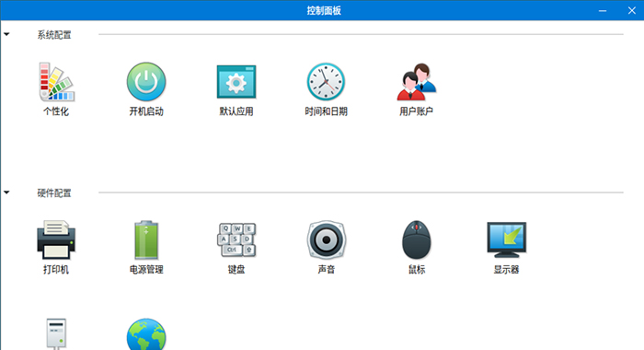This screenshot has width=644, height=350.
Task: Click the 声音 label text
Action: pyautogui.click(x=326, y=269)
